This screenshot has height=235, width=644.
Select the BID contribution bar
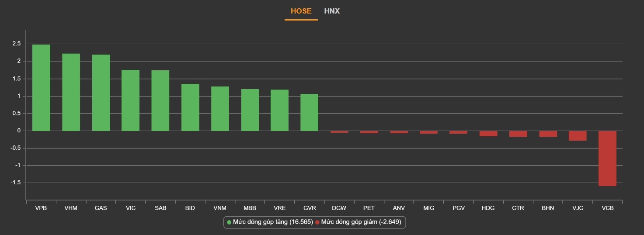point(190,107)
